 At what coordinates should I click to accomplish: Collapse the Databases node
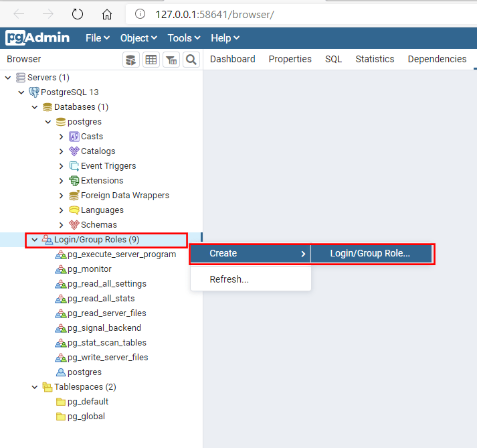[35, 107]
